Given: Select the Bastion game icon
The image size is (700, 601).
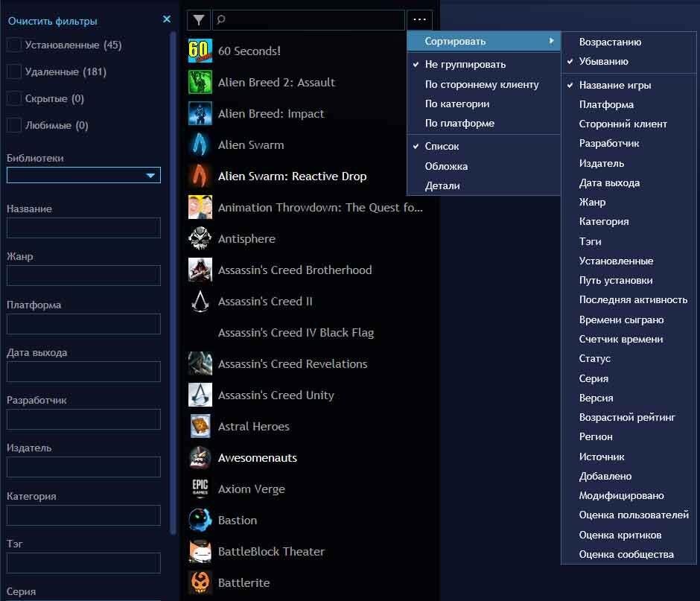Looking at the screenshot, I should pyautogui.click(x=199, y=521).
